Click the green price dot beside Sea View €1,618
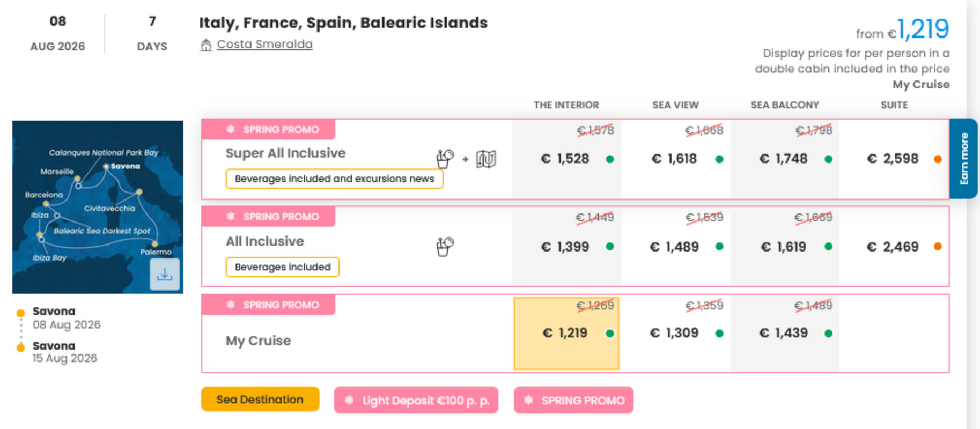This screenshot has width=980, height=429. (719, 159)
